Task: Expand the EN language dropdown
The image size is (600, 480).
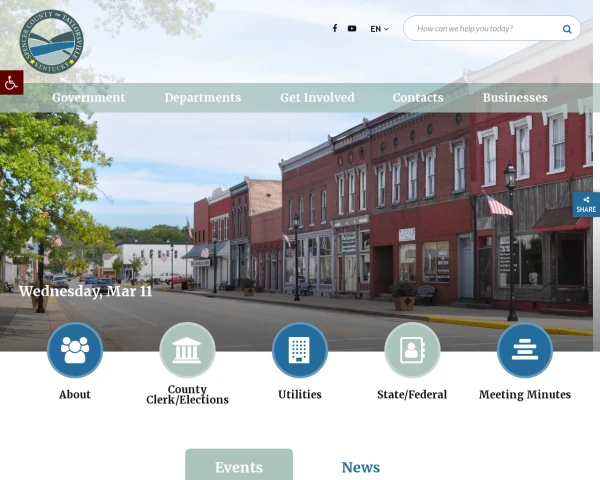Action: coord(380,29)
